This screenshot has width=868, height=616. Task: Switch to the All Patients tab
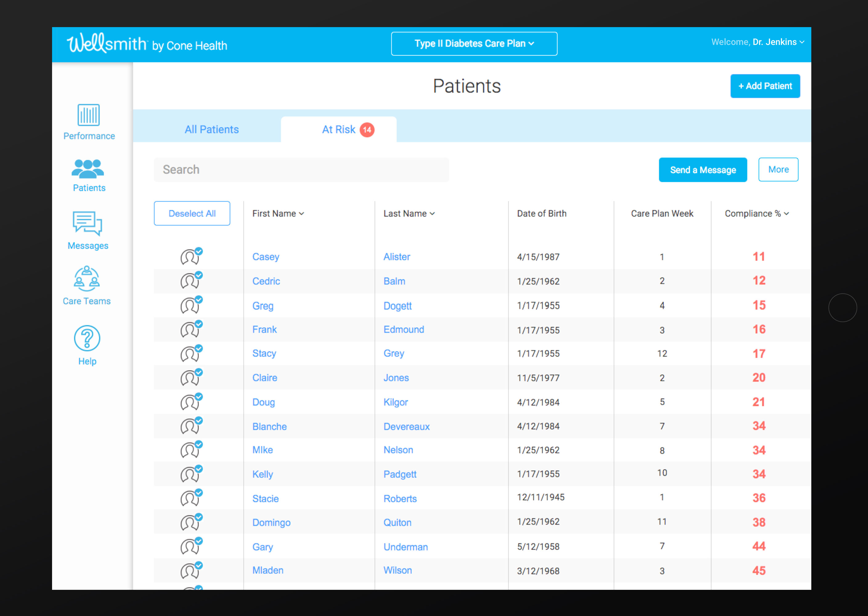pos(212,129)
